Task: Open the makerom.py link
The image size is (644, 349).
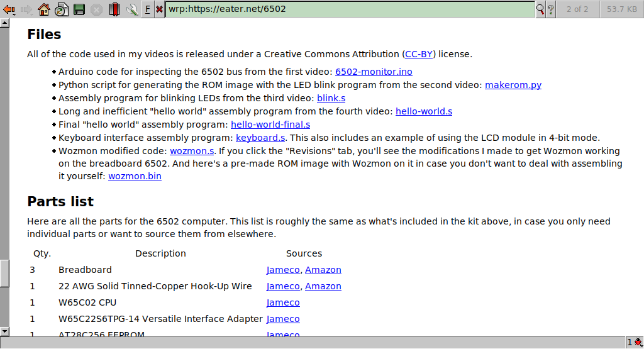Action: point(513,85)
